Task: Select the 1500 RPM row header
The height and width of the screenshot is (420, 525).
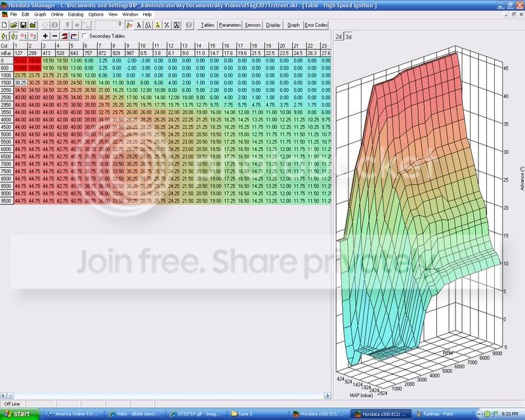Action: 7,83
